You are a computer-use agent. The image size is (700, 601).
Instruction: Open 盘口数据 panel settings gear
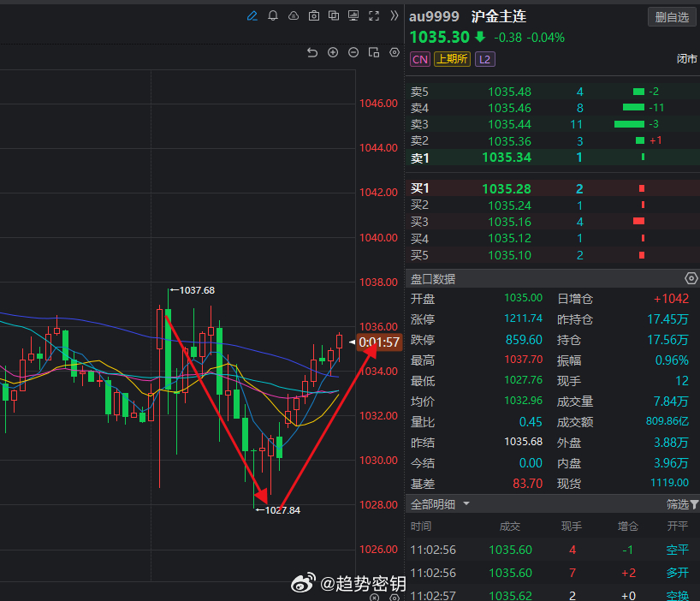[691, 278]
